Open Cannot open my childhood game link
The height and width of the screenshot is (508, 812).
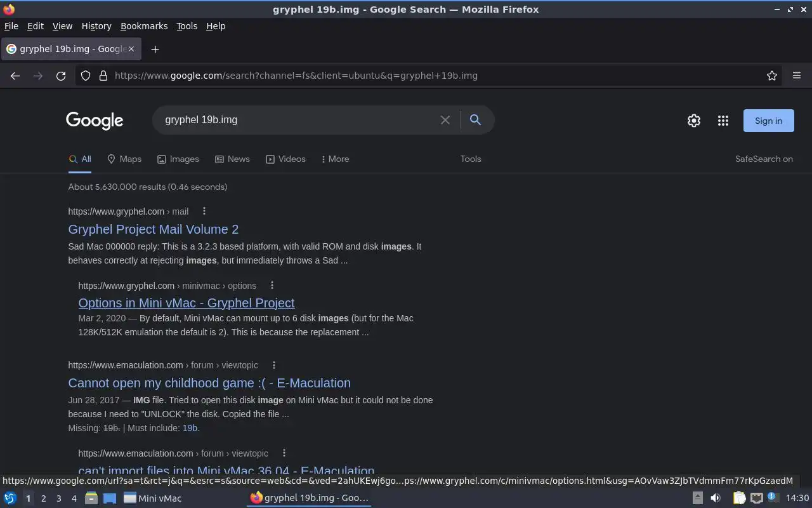pyautogui.click(x=209, y=383)
